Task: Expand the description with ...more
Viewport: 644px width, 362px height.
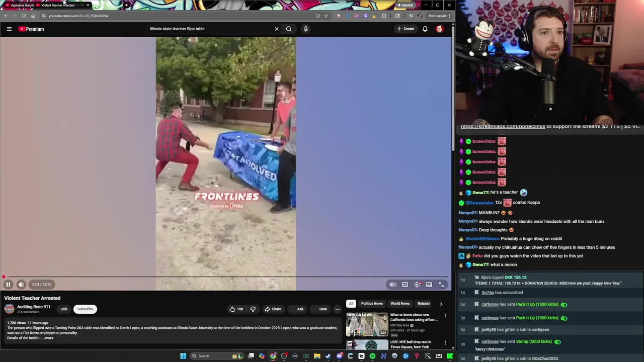Action: coord(48,338)
